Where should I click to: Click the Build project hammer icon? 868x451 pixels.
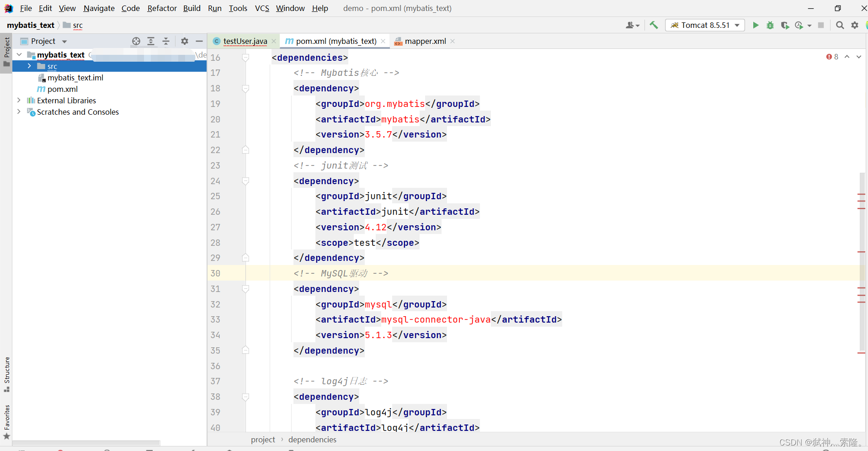pyautogui.click(x=654, y=25)
